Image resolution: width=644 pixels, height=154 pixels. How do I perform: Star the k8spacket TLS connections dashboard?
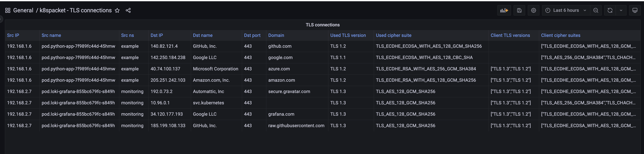pyautogui.click(x=117, y=10)
